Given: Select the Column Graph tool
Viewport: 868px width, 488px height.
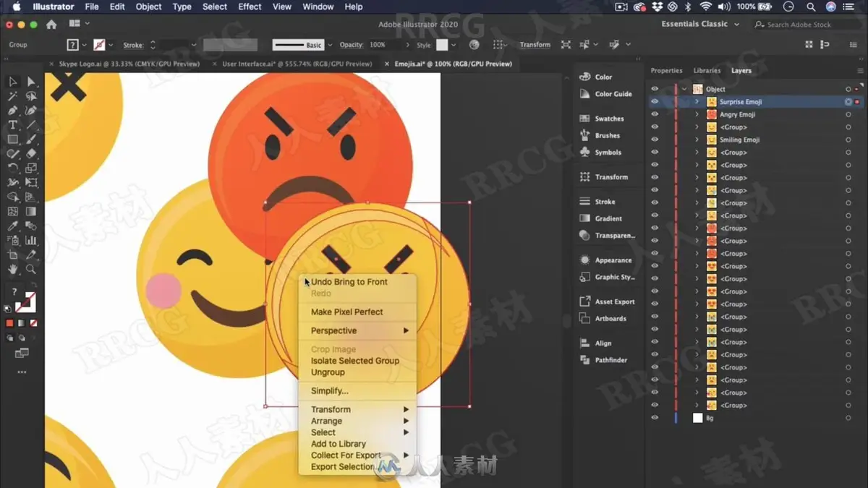Looking at the screenshot, I should pyautogui.click(x=31, y=241).
